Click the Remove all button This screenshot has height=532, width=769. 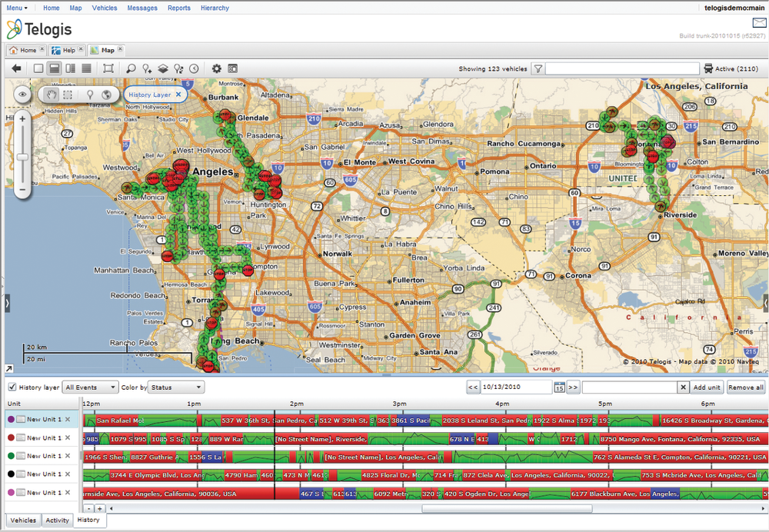pyautogui.click(x=745, y=387)
